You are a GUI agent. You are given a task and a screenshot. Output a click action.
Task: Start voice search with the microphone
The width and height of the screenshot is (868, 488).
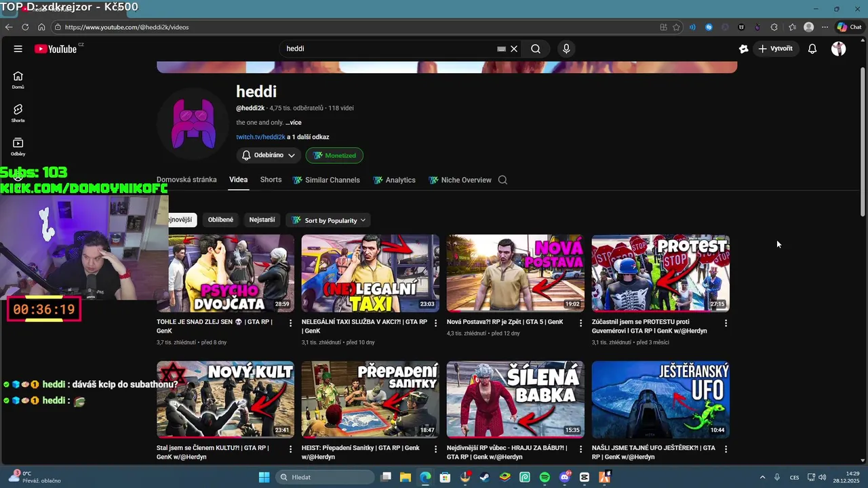[x=566, y=49]
